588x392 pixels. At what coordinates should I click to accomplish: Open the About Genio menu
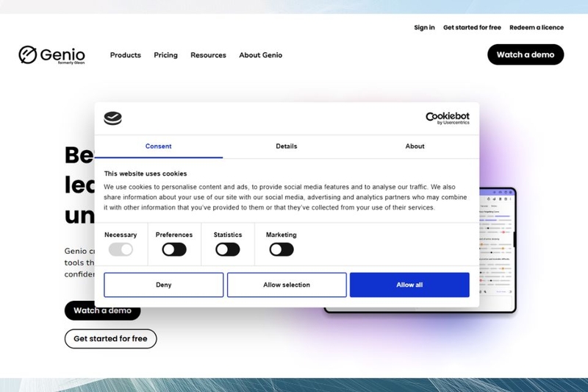261,55
